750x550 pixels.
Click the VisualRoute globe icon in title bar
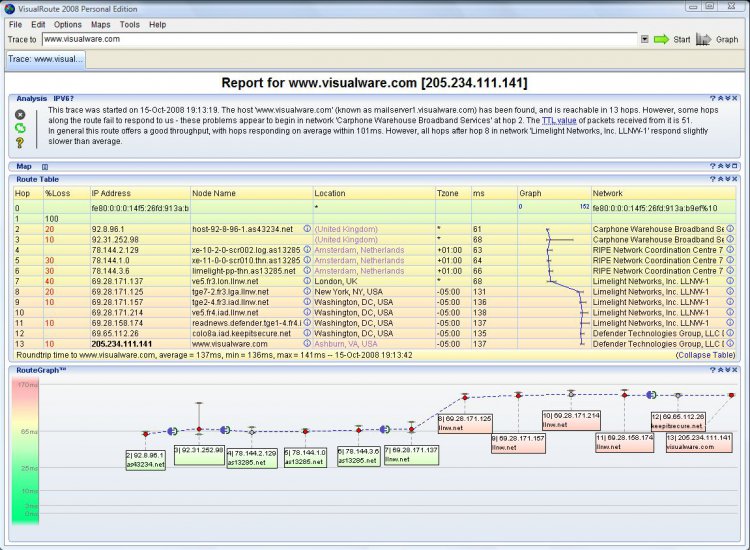10,9
